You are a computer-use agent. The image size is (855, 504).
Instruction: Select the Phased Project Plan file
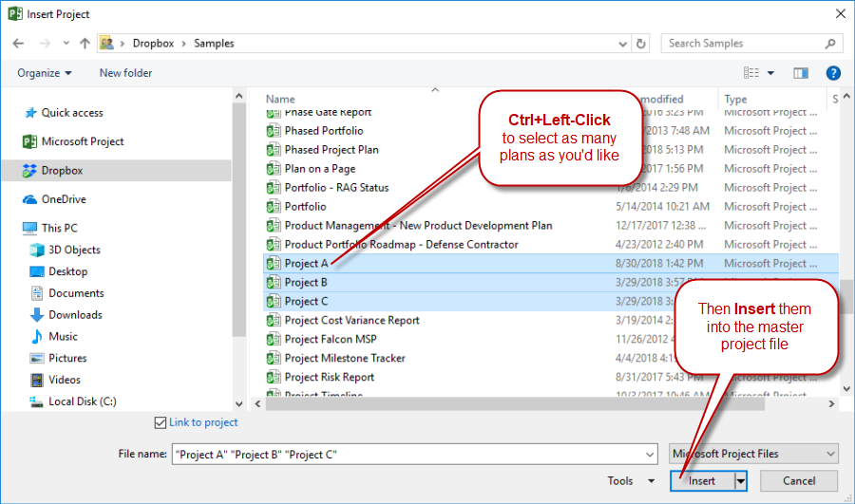click(332, 150)
